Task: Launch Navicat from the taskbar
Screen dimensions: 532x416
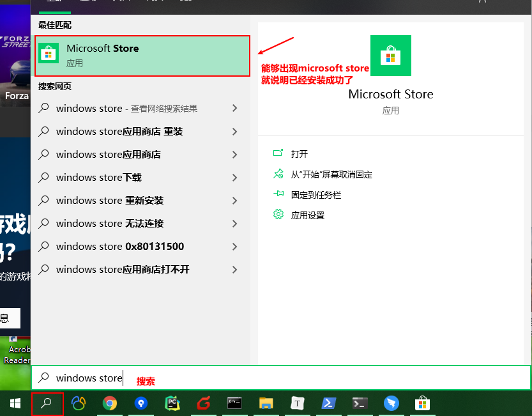Action: click(x=79, y=403)
